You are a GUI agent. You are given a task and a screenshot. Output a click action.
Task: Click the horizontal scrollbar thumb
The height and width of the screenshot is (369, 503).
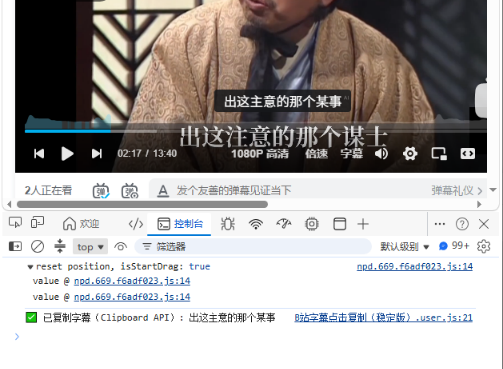click(142, 204)
